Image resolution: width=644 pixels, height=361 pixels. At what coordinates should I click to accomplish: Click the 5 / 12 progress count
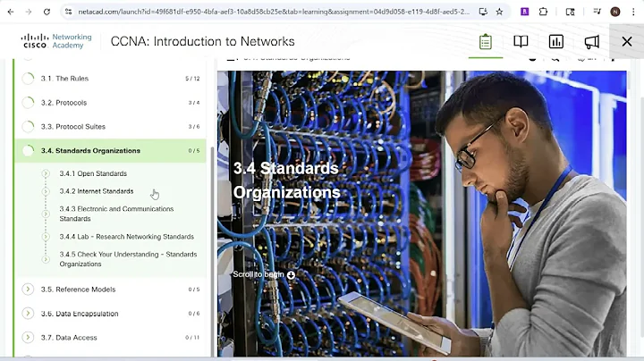coord(192,79)
